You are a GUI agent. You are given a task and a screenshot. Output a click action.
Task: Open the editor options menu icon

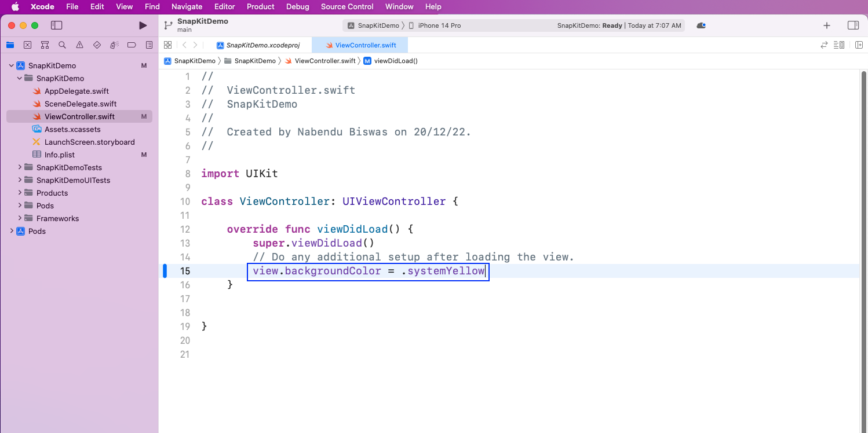(838, 45)
